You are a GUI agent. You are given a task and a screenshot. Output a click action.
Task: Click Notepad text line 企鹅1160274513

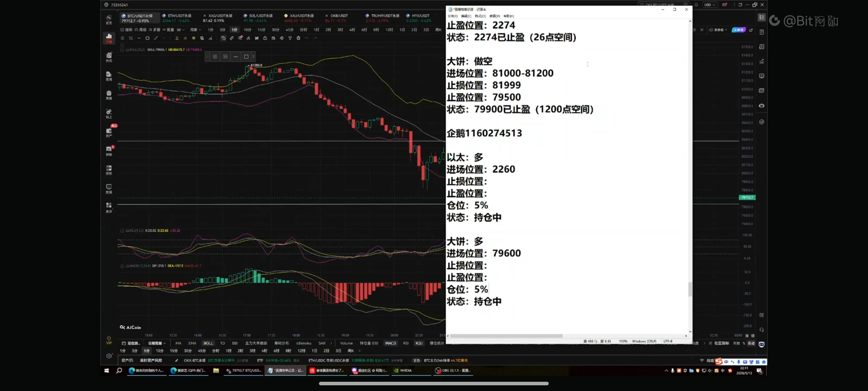[x=484, y=133]
